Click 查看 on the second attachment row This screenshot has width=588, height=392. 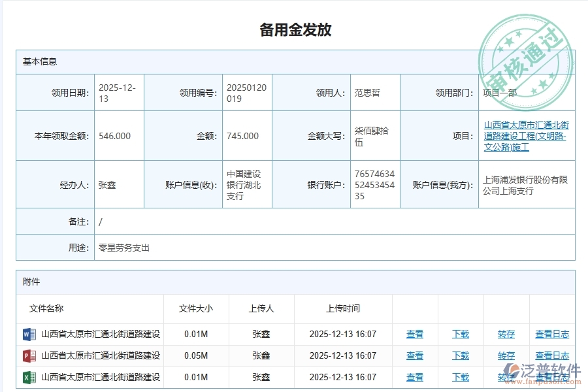[416, 355]
